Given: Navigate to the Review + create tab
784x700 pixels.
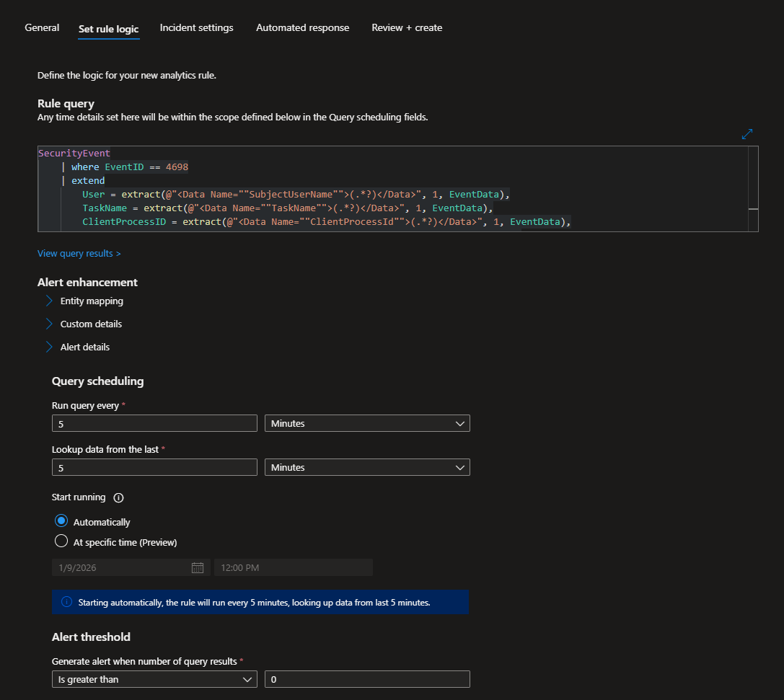Looking at the screenshot, I should coord(407,27).
